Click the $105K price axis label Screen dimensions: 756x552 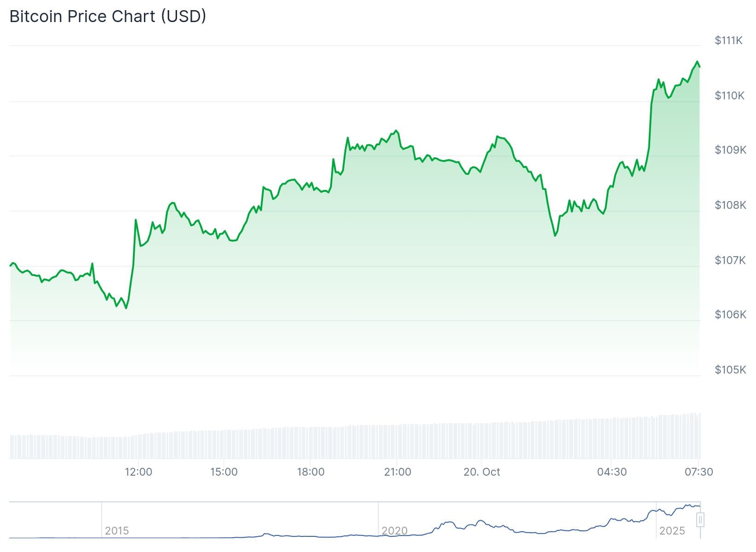click(x=730, y=370)
